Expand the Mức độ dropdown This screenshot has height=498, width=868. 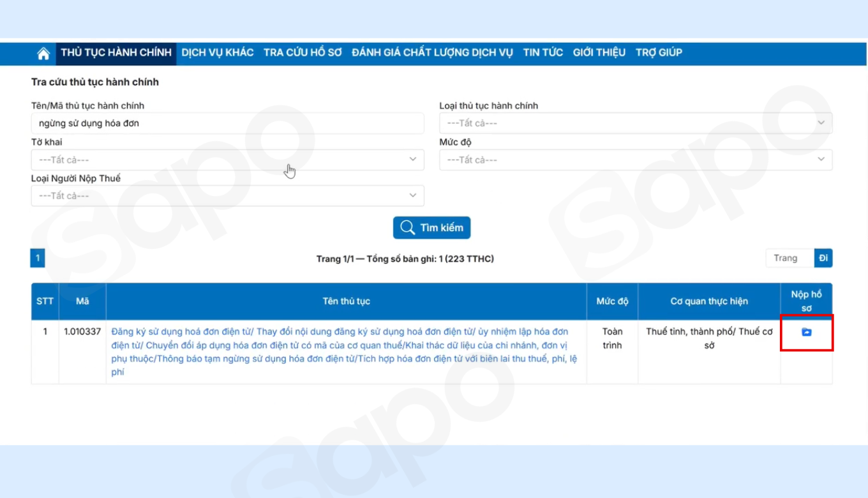coord(635,160)
